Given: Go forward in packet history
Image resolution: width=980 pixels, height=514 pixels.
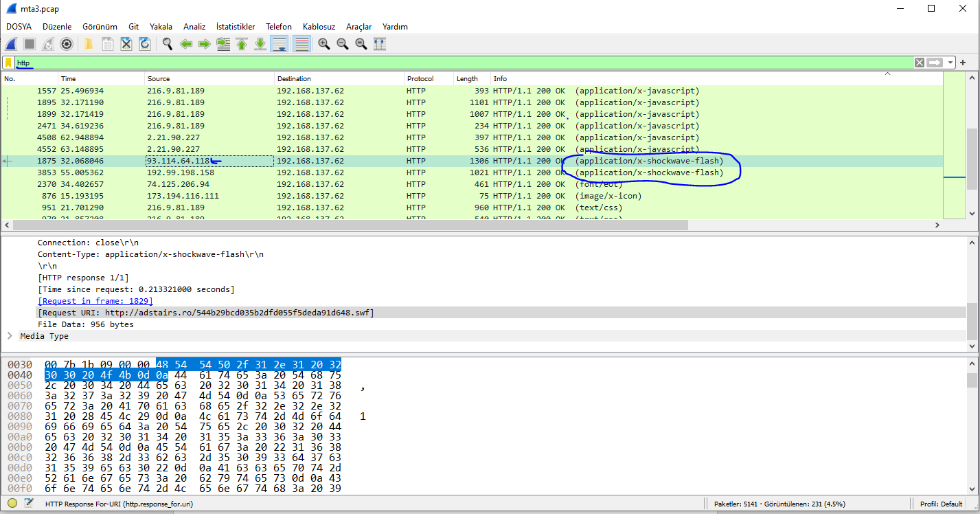Looking at the screenshot, I should [204, 44].
